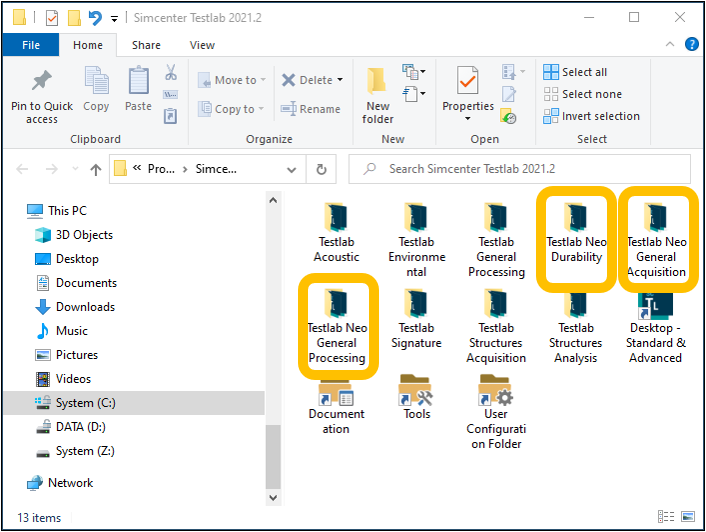Click the Select all button
This screenshot has height=532, width=706.
(576, 72)
